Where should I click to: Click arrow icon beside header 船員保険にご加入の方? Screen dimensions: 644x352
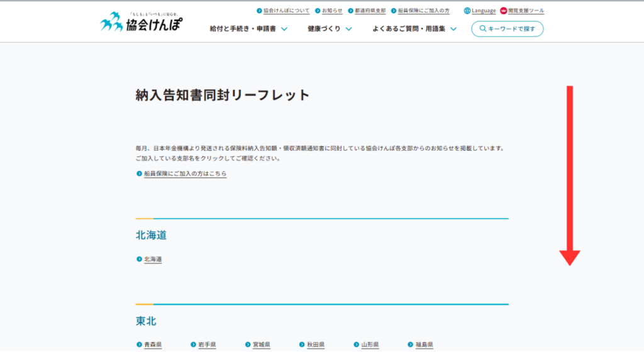coord(394,11)
